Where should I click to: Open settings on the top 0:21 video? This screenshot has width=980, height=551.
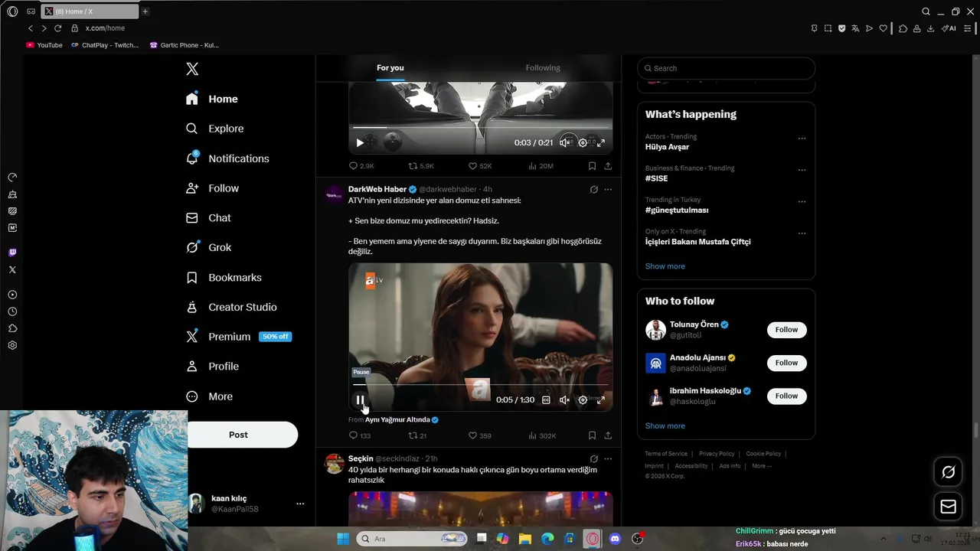point(583,142)
